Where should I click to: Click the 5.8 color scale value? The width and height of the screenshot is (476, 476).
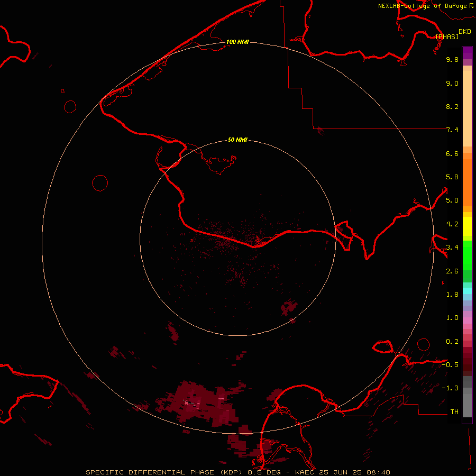452,177
